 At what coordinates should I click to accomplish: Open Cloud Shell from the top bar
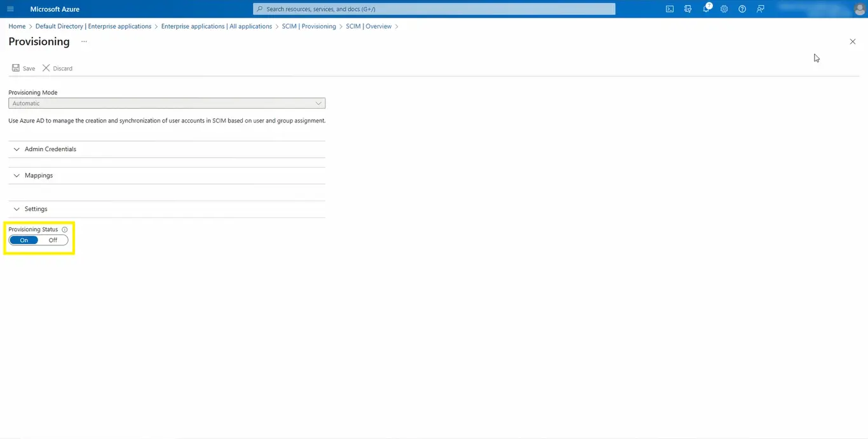[670, 9]
